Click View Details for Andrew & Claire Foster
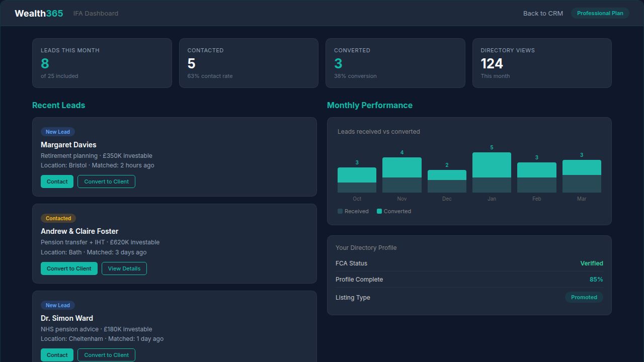Screen dimensions: 644x362 [124, 268]
